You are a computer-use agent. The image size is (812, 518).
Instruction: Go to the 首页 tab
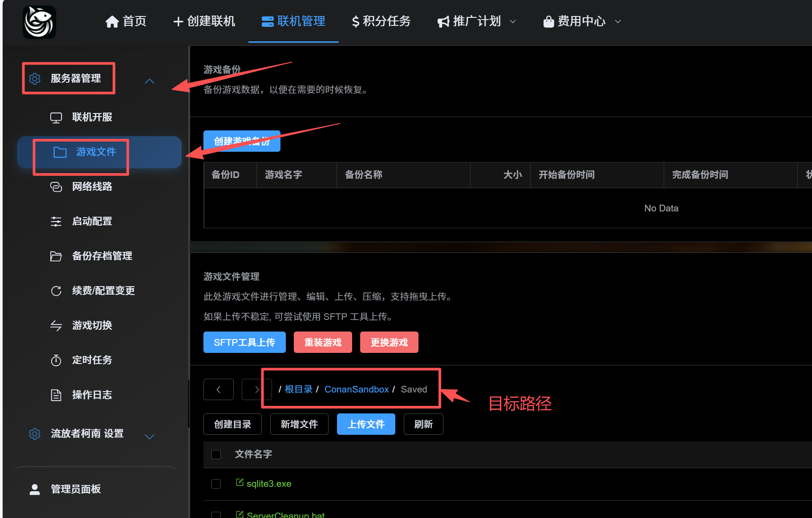tap(126, 21)
